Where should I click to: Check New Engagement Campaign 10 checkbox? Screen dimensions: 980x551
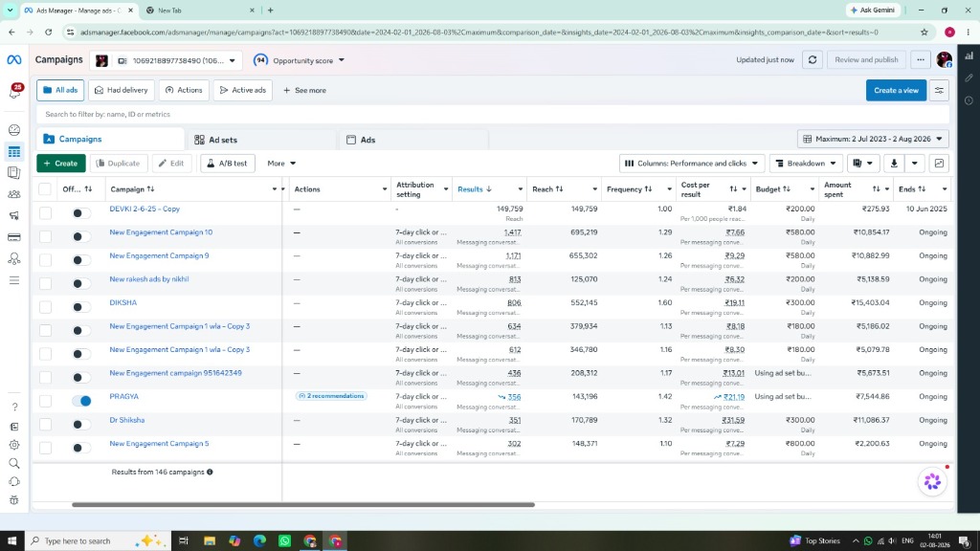click(x=46, y=237)
